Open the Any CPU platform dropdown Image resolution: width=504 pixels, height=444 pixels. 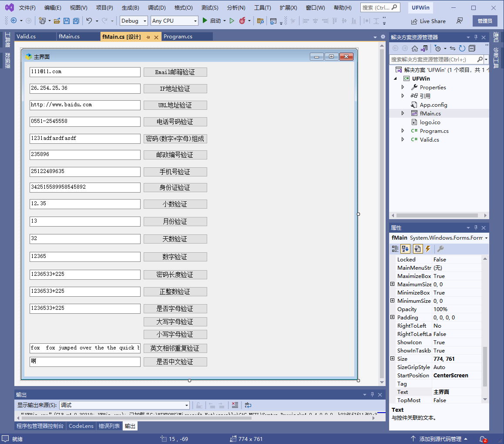[x=175, y=20]
